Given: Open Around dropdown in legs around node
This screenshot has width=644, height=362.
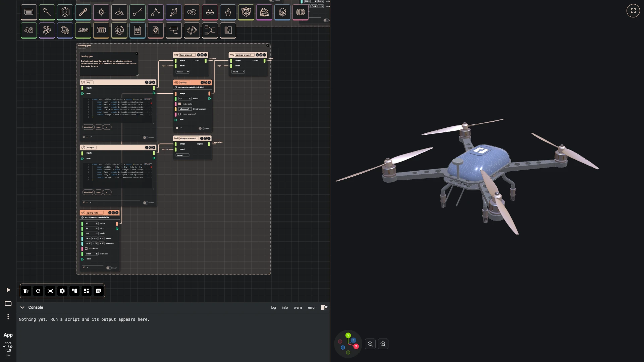Looking at the screenshot, I should coord(183,72).
